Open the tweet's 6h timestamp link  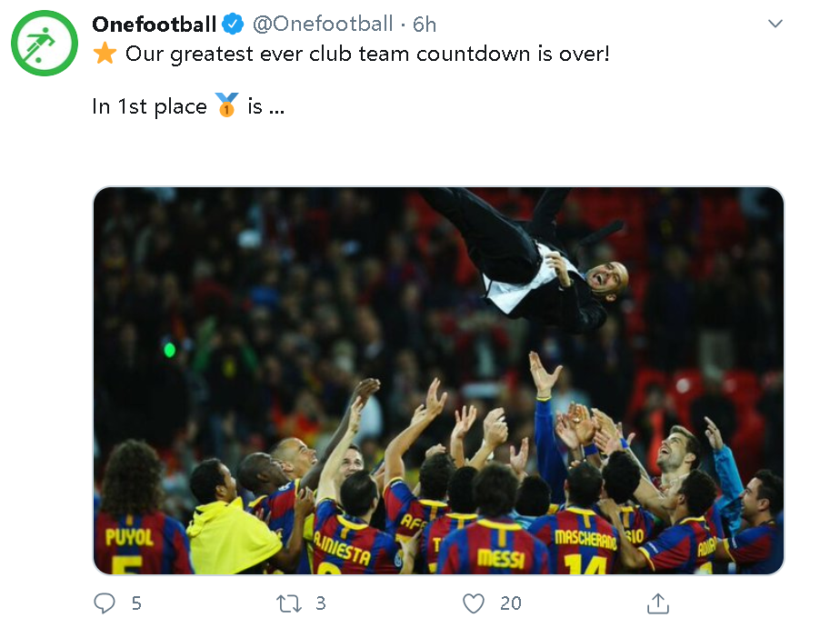pyautogui.click(x=425, y=24)
